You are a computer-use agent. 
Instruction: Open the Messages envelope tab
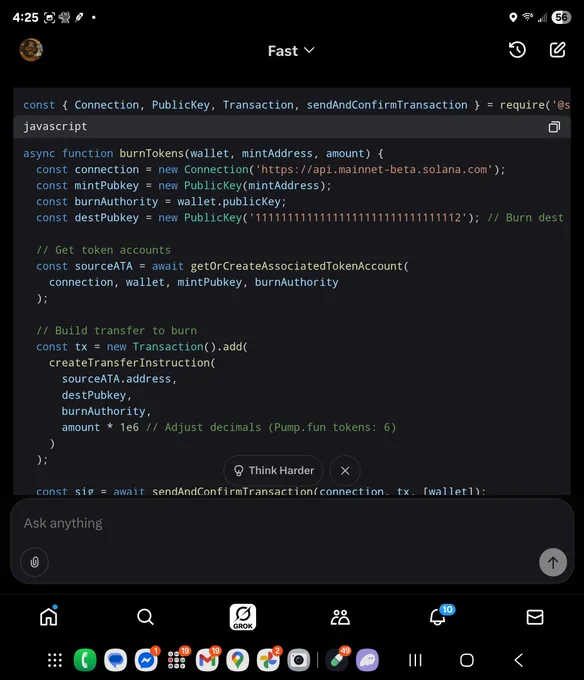click(x=535, y=617)
